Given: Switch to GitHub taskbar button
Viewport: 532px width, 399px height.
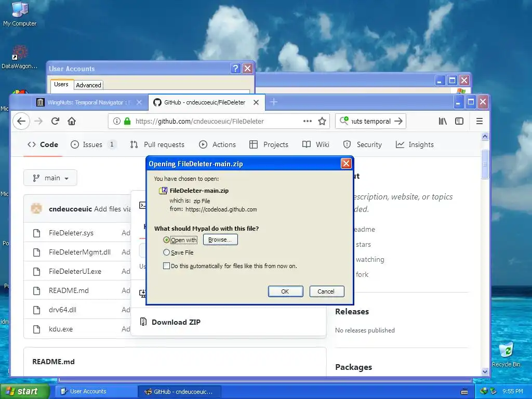Looking at the screenshot, I should (180, 392).
